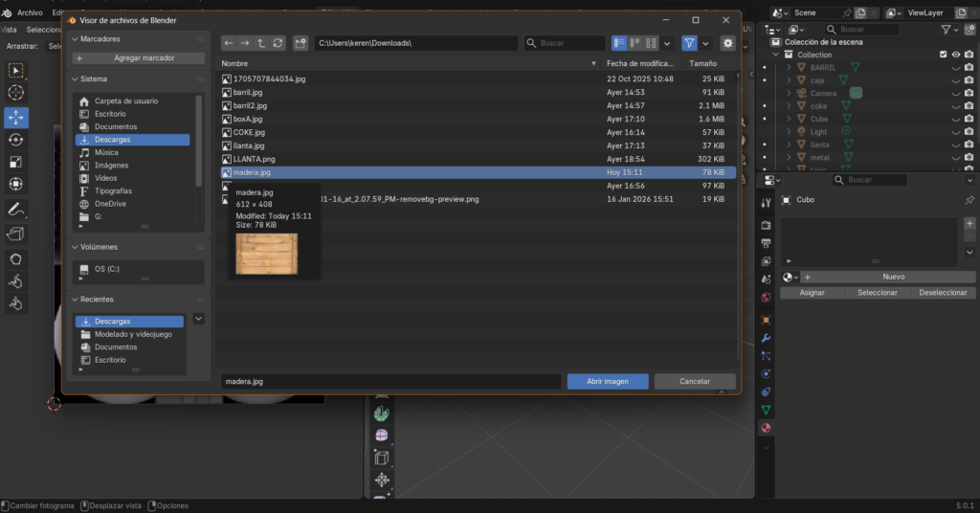Select Documentos in Sistema list
Screen dimensions: 980x513
pos(116,127)
